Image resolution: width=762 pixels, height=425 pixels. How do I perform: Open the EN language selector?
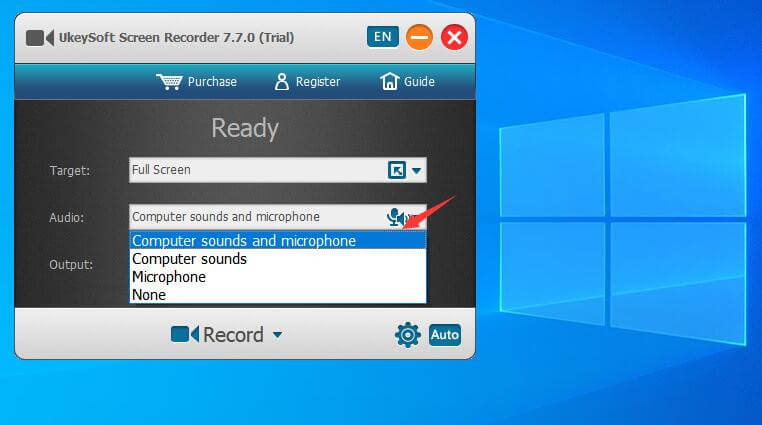382,37
